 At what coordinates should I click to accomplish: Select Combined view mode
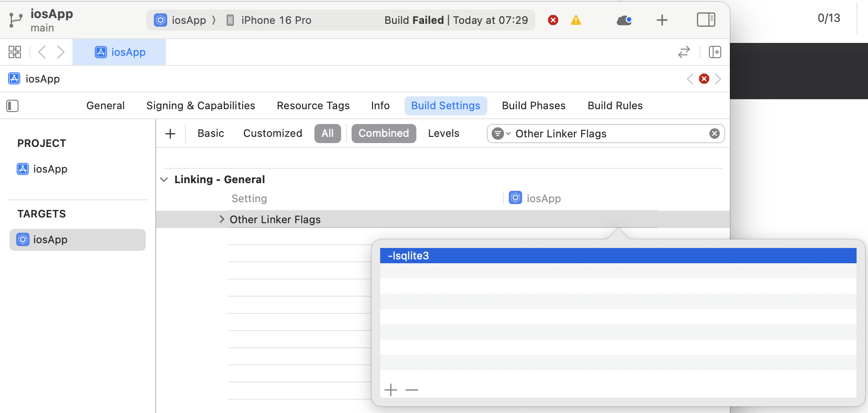[x=384, y=134]
